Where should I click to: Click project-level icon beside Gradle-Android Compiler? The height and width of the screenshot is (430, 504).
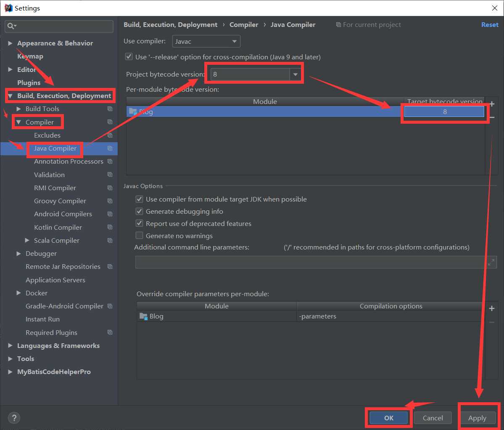pyautogui.click(x=110, y=306)
